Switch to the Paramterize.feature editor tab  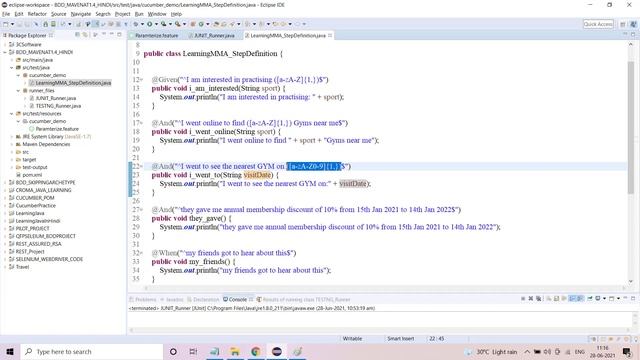pos(154,36)
